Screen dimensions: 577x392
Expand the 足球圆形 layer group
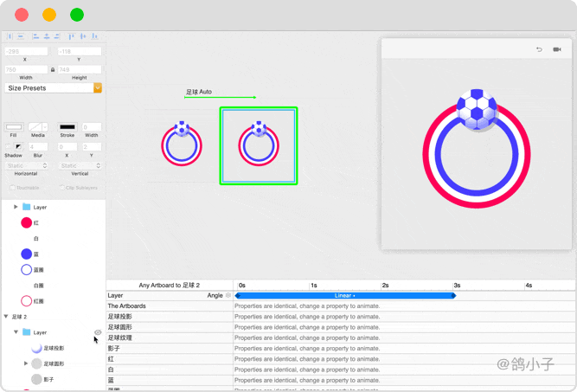tap(25, 363)
